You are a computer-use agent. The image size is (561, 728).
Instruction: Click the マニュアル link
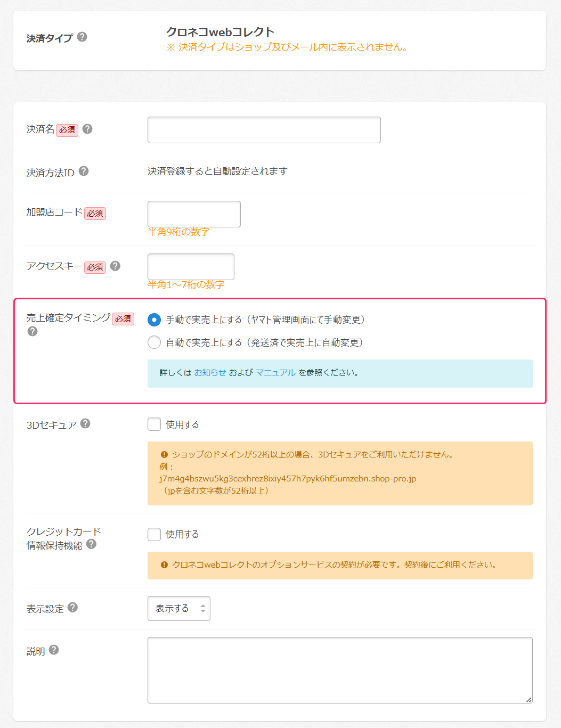276,373
